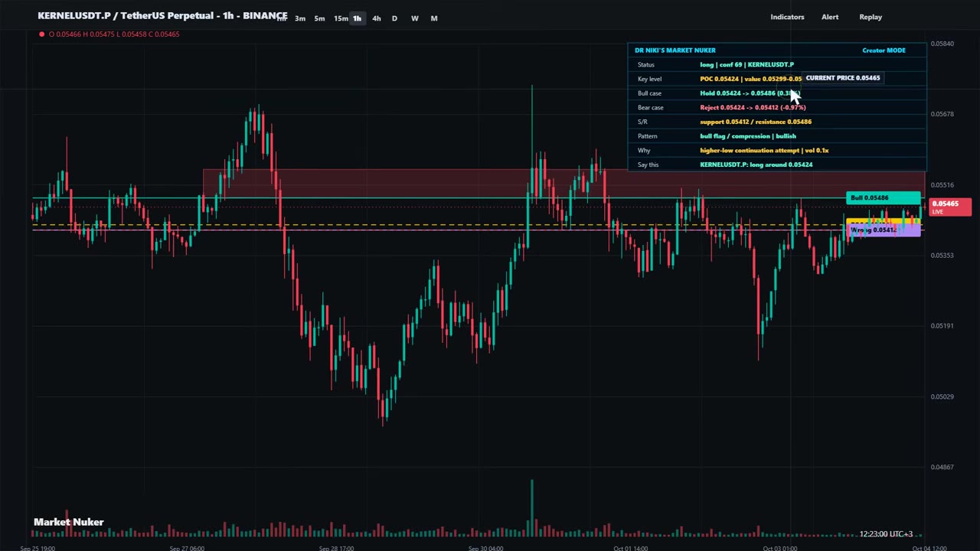Switch to the 3m timeframe
The width and height of the screenshot is (980, 551).
pos(300,18)
